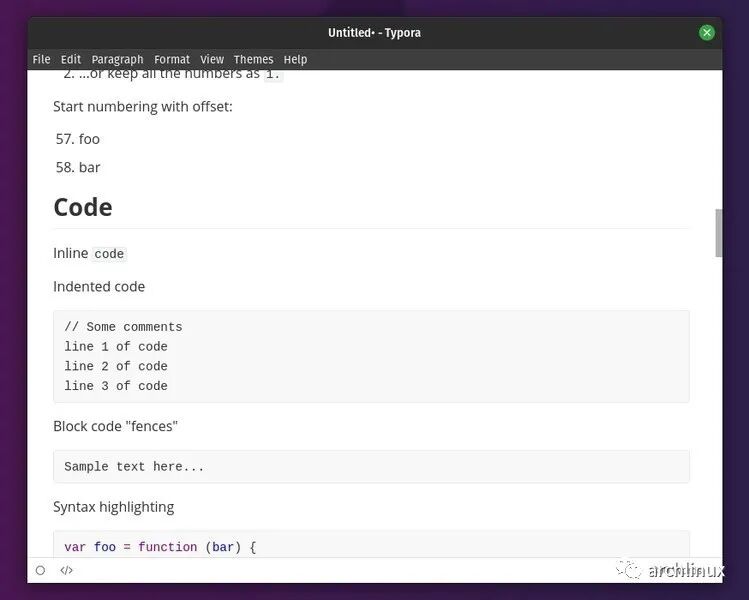Image resolution: width=749 pixels, height=600 pixels.
Task: Open the Format menu
Action: [x=172, y=59]
